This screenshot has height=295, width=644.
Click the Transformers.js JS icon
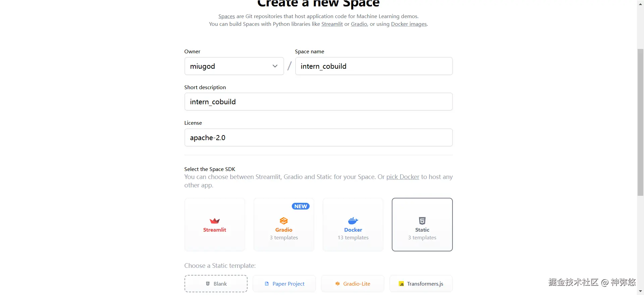point(401,284)
